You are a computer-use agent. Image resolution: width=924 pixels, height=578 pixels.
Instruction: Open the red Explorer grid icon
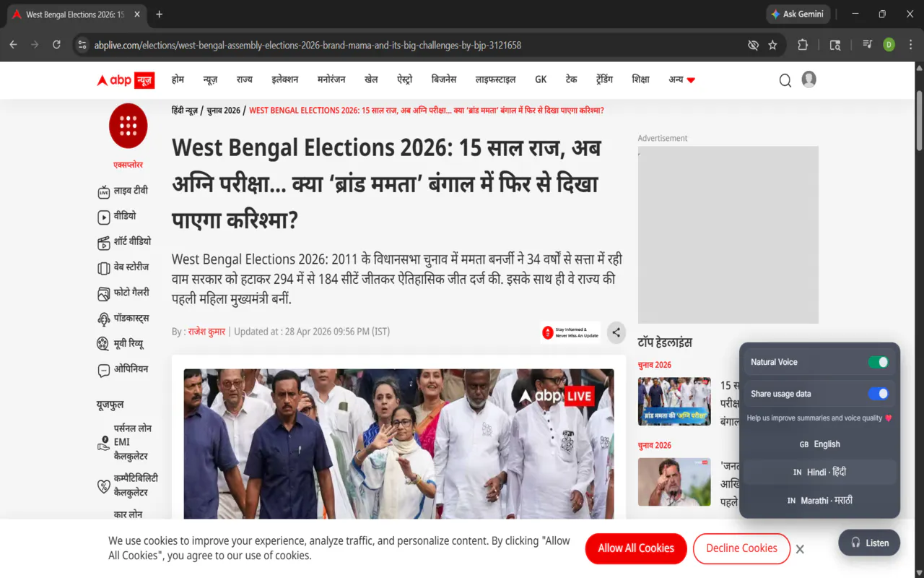(x=128, y=126)
